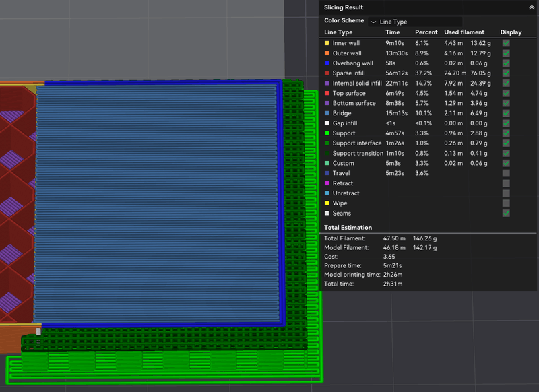Click the Top surface red color swatch

pyautogui.click(x=327, y=94)
